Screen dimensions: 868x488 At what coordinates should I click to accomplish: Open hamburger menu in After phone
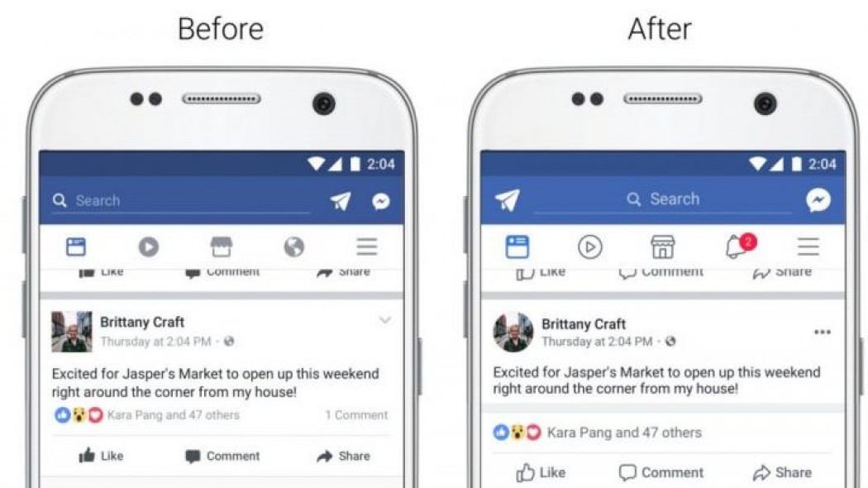point(808,246)
